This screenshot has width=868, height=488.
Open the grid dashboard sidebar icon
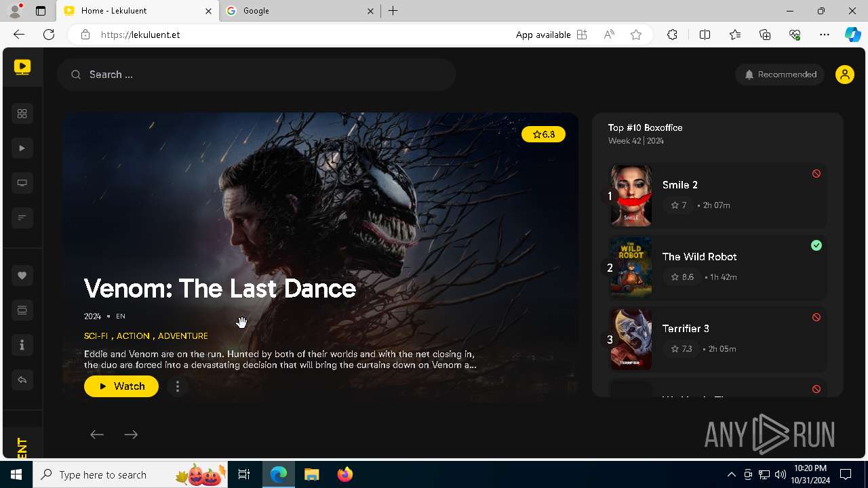(22, 114)
